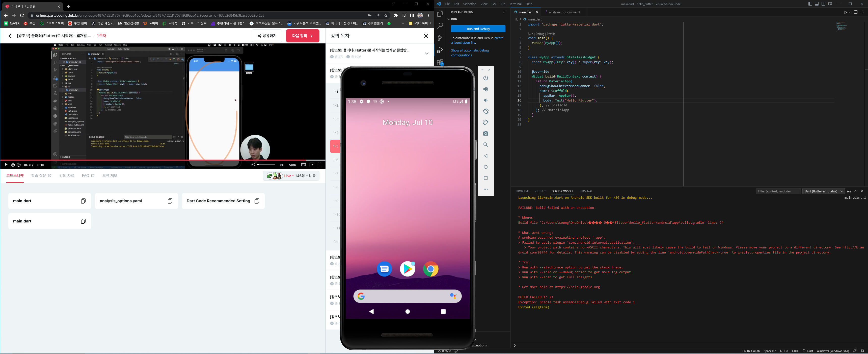
Task: Open Run and Debug views more actions
Action: pos(504,12)
